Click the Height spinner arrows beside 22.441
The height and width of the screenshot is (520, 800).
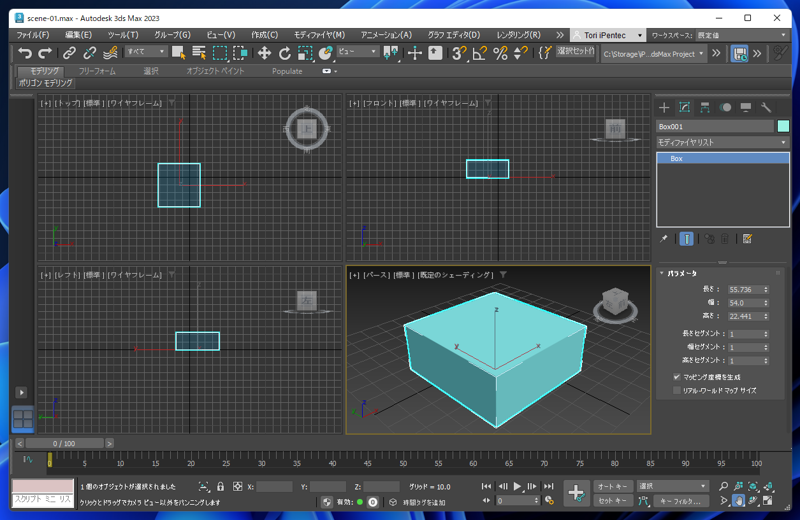pos(766,316)
